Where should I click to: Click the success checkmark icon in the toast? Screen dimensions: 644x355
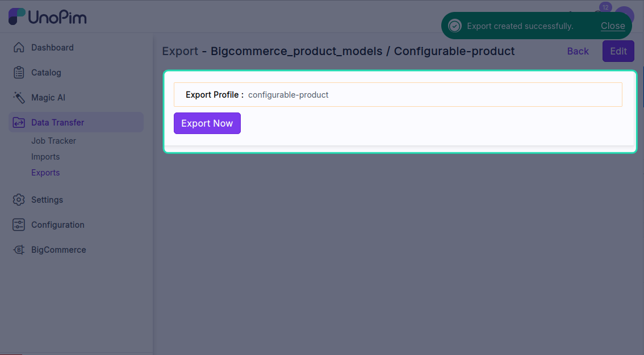click(x=455, y=26)
